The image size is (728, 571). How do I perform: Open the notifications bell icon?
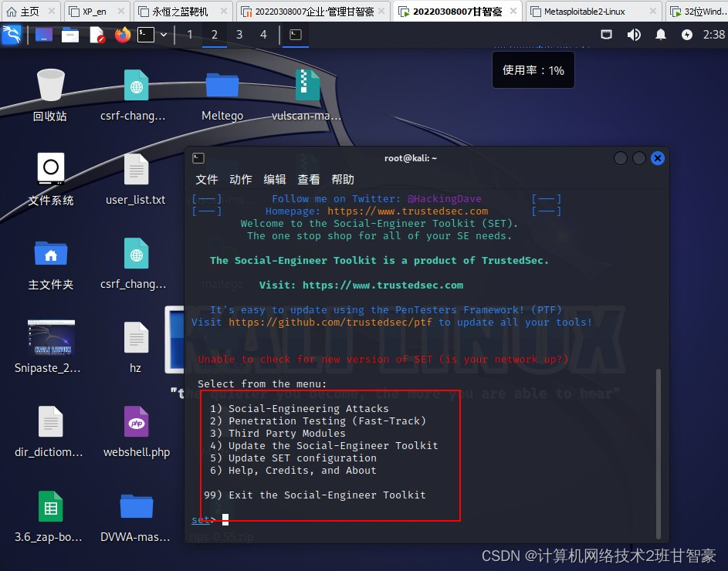coord(661,35)
